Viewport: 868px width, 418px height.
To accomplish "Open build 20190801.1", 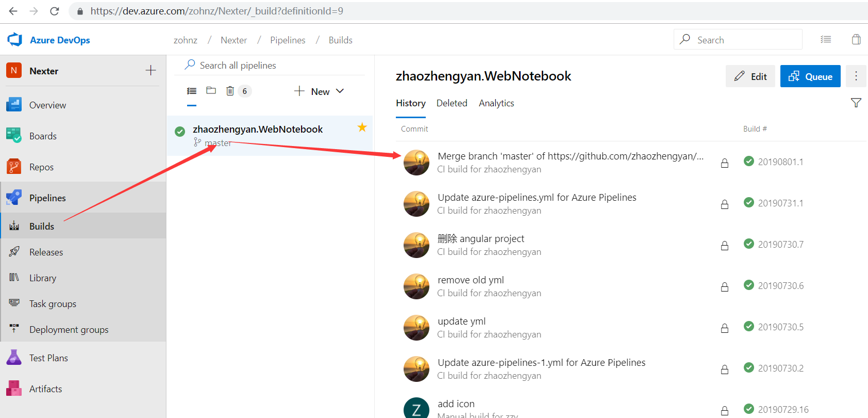I will point(780,162).
